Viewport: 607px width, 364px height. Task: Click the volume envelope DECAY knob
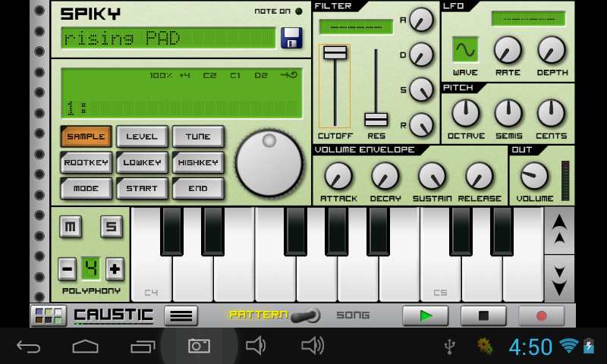coord(385,176)
